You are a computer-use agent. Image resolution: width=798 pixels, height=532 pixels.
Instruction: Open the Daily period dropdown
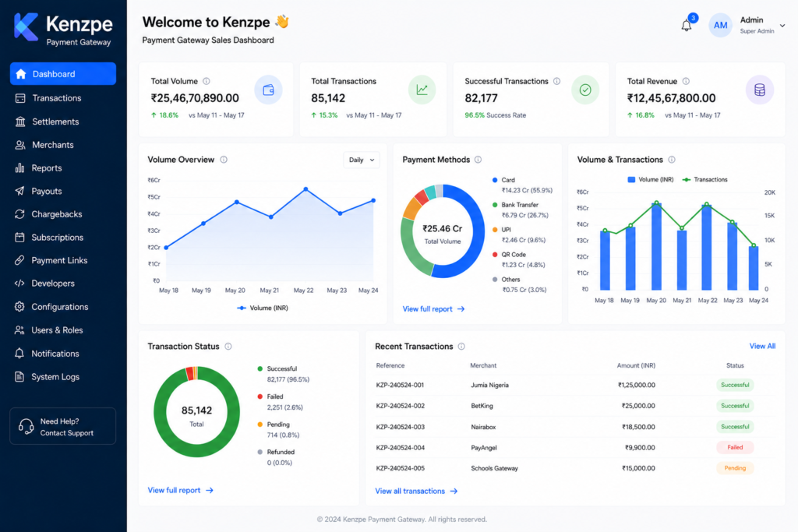362,160
